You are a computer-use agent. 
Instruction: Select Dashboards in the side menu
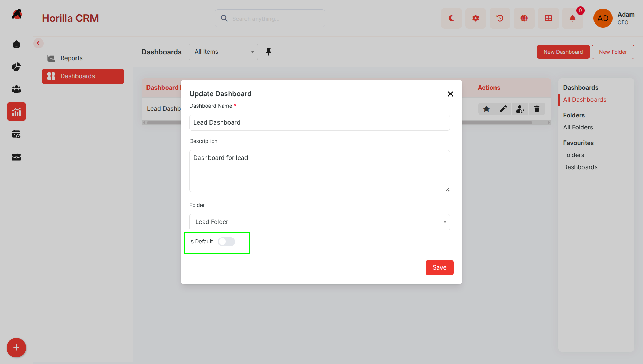point(83,76)
